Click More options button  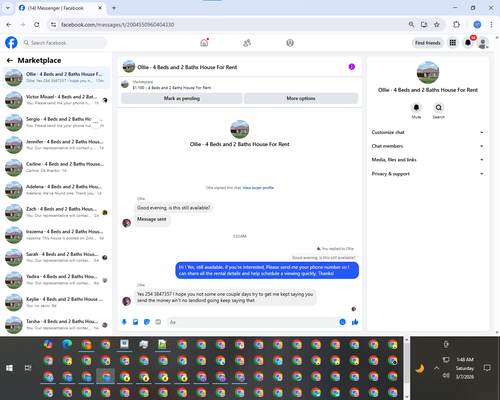[301, 98]
